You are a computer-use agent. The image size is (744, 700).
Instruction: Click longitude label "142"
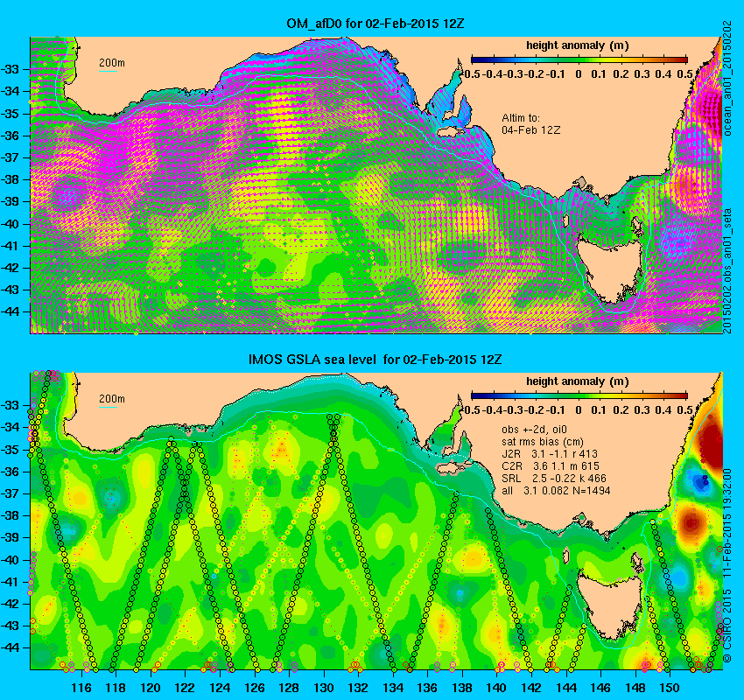531,688
